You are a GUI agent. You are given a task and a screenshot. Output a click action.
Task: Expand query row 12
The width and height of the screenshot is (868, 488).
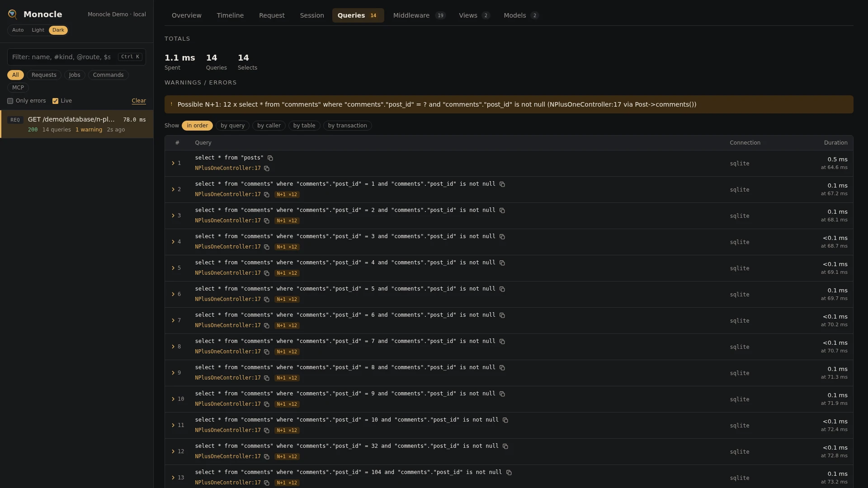point(173,451)
